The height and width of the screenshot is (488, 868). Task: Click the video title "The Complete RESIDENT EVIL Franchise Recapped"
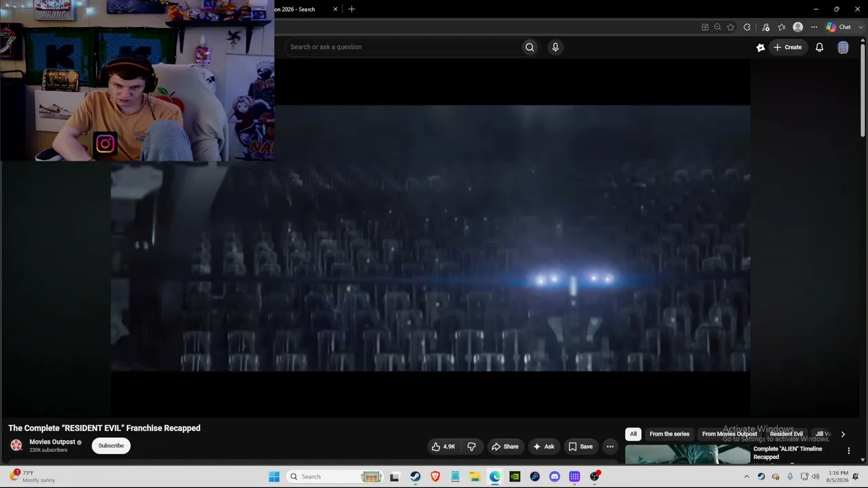click(104, 428)
